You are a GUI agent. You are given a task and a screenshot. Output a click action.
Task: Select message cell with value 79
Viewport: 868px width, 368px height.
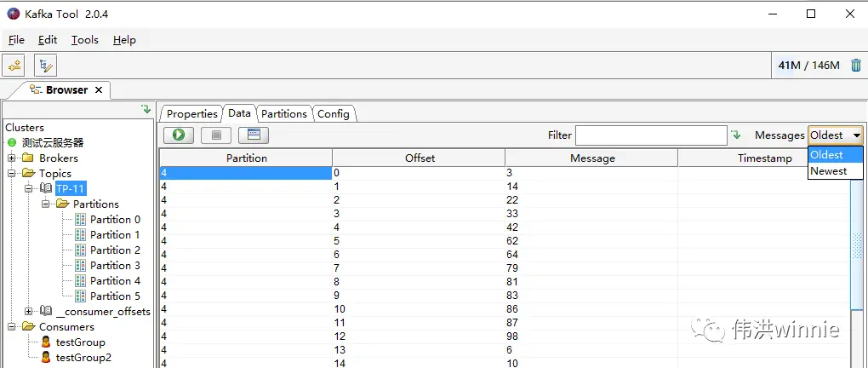point(591,268)
